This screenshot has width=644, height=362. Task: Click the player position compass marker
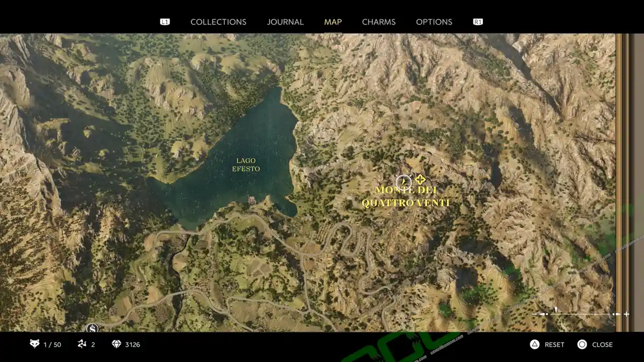[x=404, y=182]
